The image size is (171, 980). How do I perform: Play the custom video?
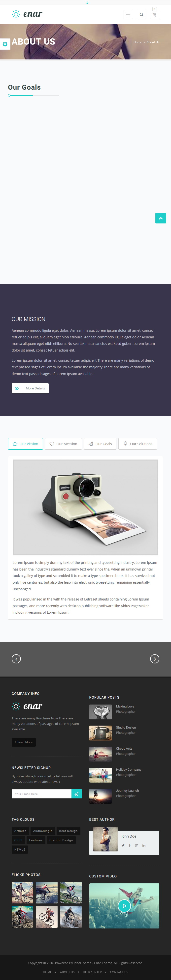point(124,906)
